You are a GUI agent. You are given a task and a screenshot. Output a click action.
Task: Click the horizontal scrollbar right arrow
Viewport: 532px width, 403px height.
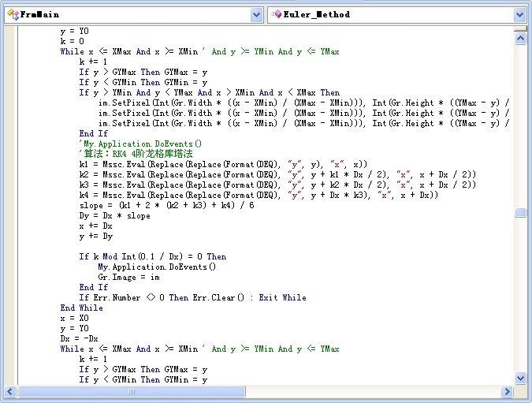(x=507, y=391)
